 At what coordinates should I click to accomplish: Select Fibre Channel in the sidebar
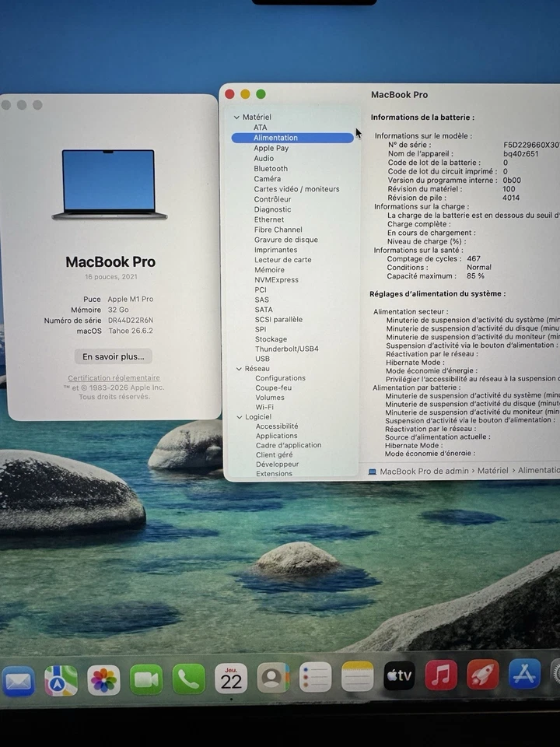(278, 230)
